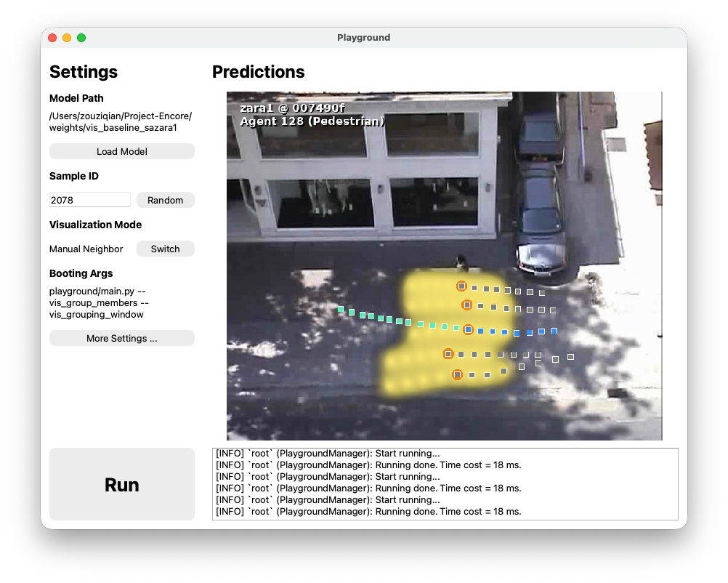Click the "Playground" window title

(x=363, y=38)
